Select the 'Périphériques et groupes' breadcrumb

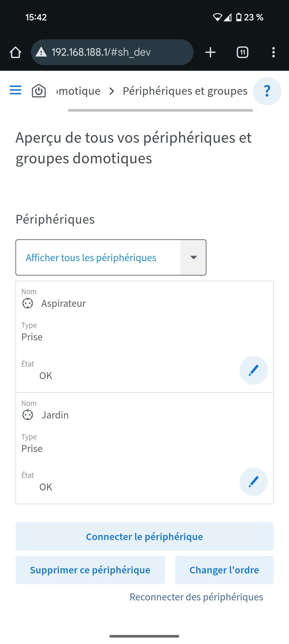pos(185,91)
